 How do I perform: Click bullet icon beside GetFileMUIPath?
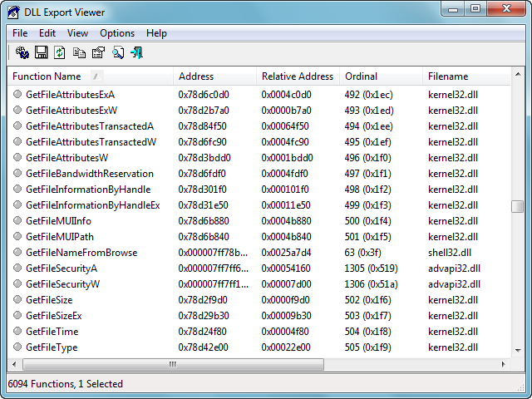click(17, 236)
